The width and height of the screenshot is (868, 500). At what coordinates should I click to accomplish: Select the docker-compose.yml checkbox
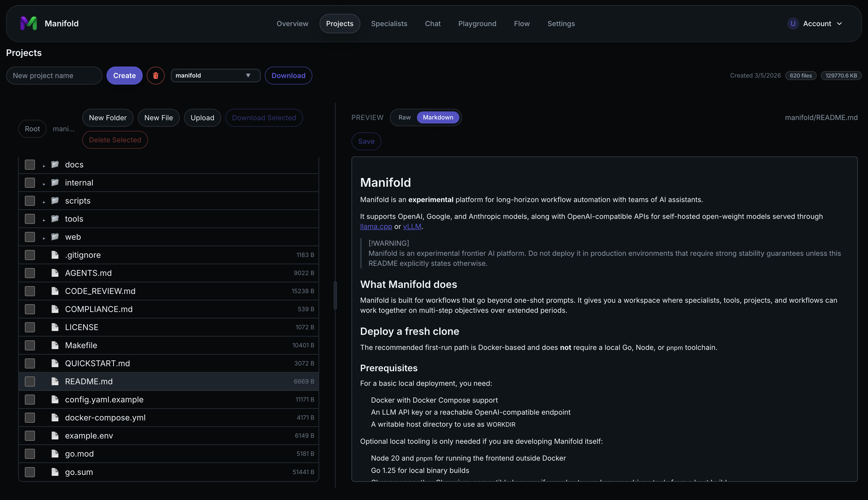pos(30,418)
